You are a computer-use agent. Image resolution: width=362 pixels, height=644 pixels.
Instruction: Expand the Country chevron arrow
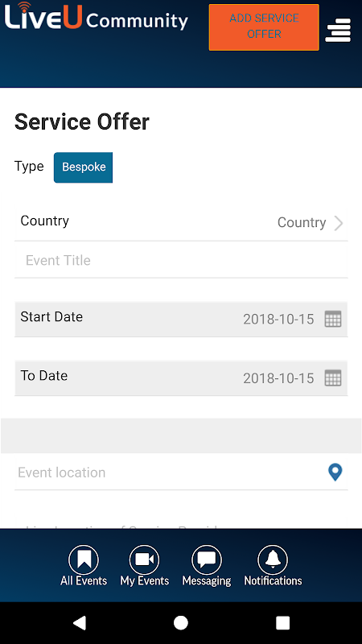click(x=339, y=223)
